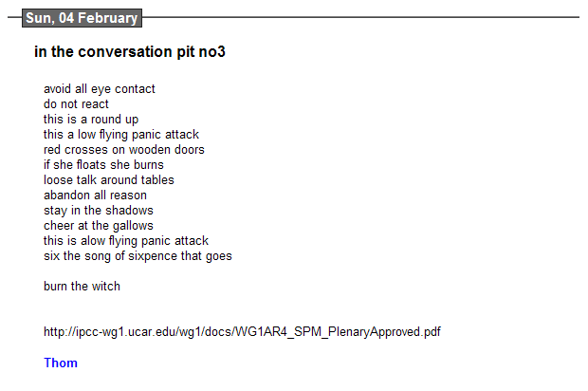
Task: Click the line 'this a low flying panic attack'
Action: [x=120, y=135]
